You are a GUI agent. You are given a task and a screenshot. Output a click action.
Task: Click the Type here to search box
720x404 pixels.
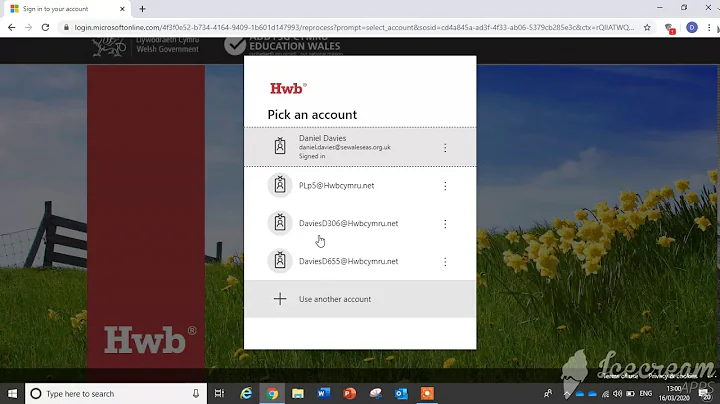pos(116,393)
